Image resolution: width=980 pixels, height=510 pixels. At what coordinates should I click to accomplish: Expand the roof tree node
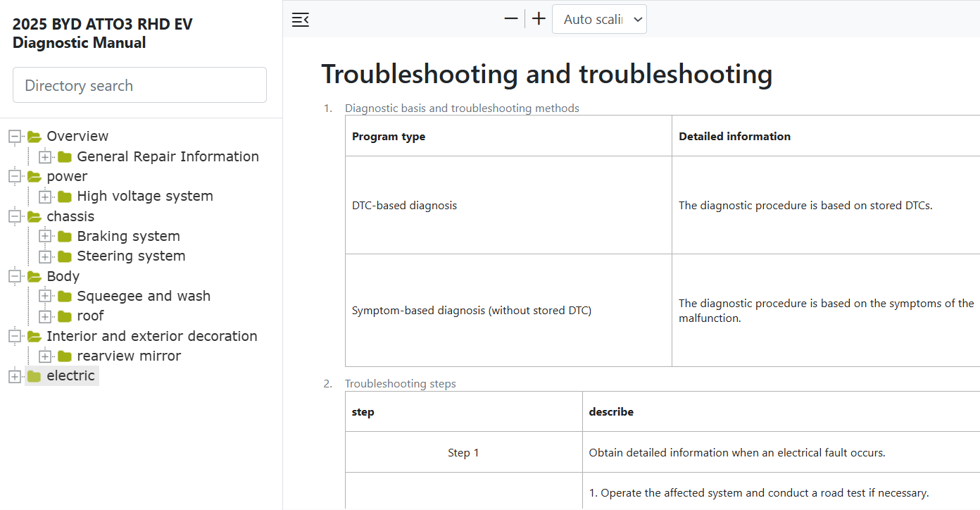[x=45, y=316]
